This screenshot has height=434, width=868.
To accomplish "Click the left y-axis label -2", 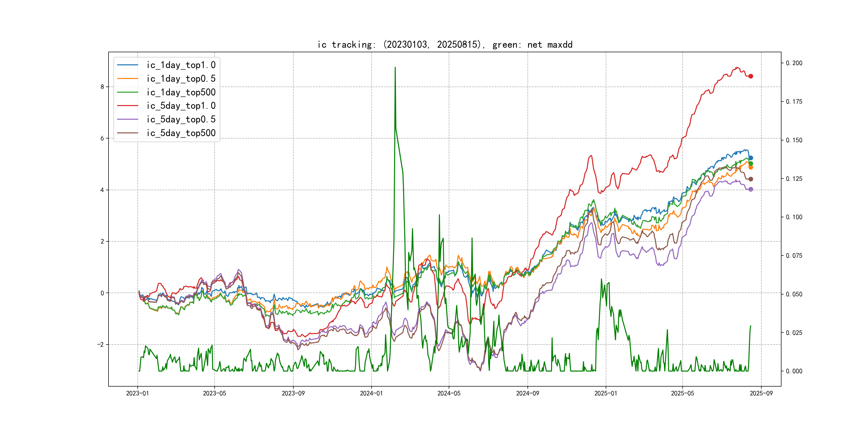I will pos(100,344).
